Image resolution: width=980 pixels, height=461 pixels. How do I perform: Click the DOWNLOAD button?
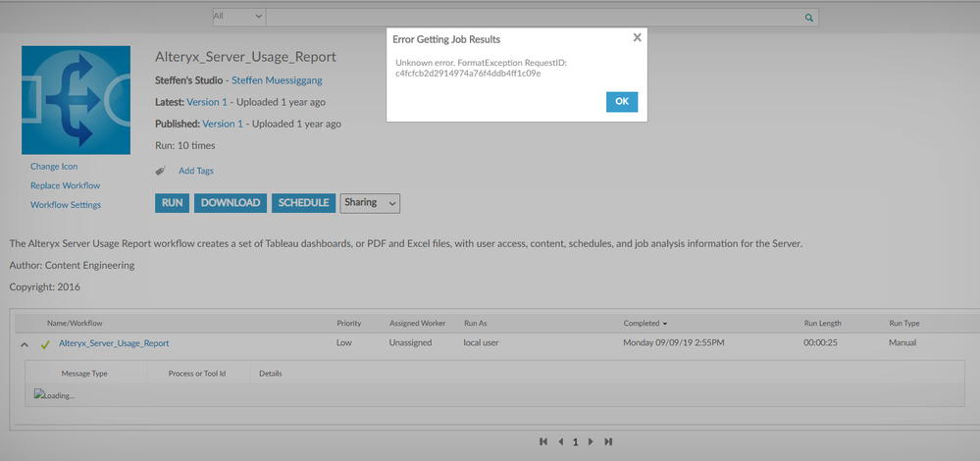coord(231,203)
